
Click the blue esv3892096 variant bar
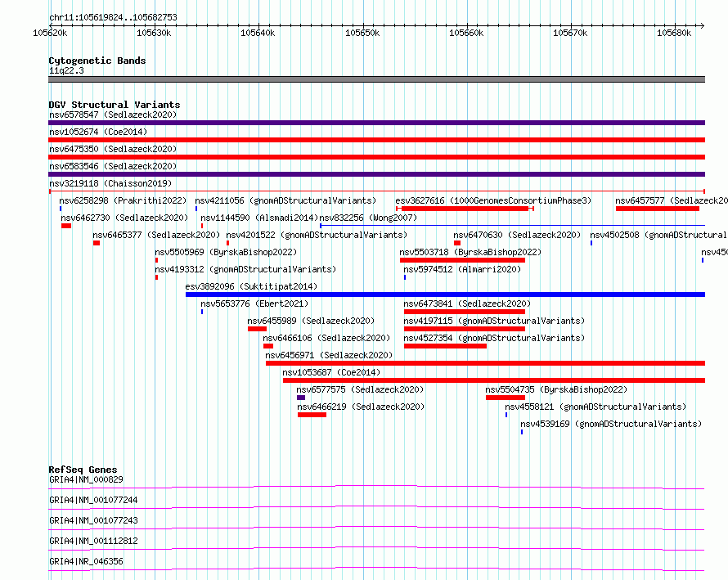tap(445, 294)
